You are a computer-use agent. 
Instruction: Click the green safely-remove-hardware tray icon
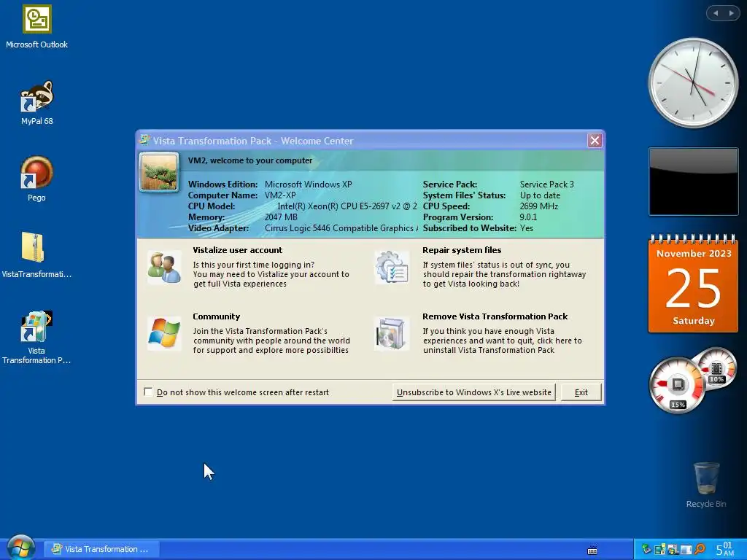[x=646, y=549]
